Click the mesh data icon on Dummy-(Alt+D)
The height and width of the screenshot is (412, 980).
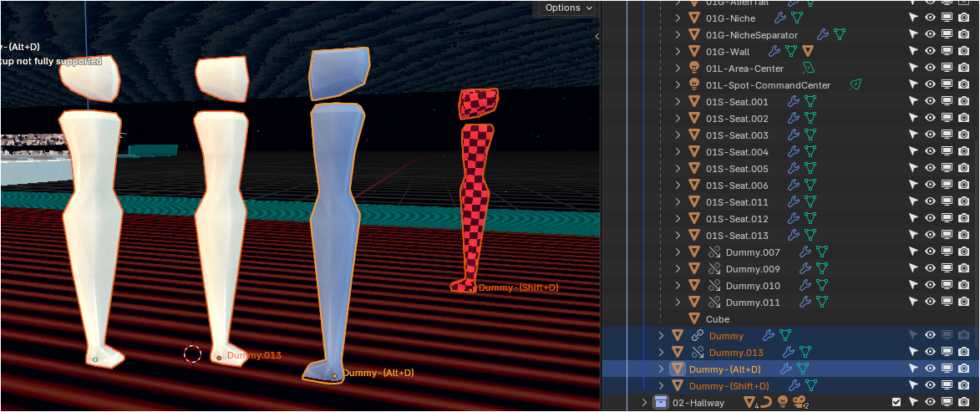[x=803, y=369]
